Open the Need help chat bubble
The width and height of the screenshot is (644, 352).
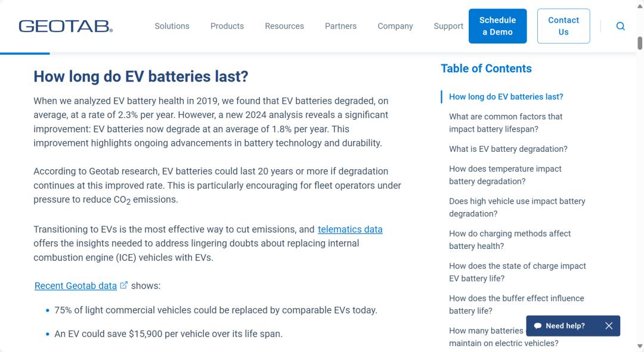tap(559, 326)
